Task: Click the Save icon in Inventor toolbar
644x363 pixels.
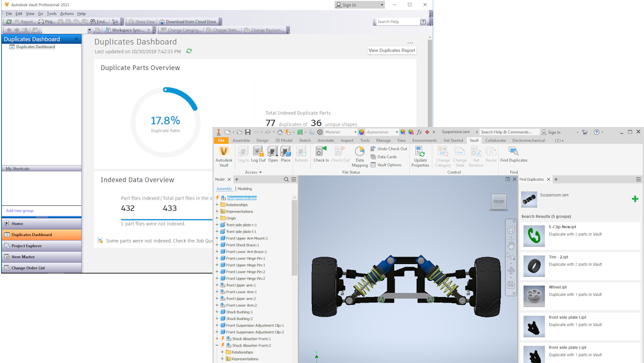Action: click(x=248, y=132)
